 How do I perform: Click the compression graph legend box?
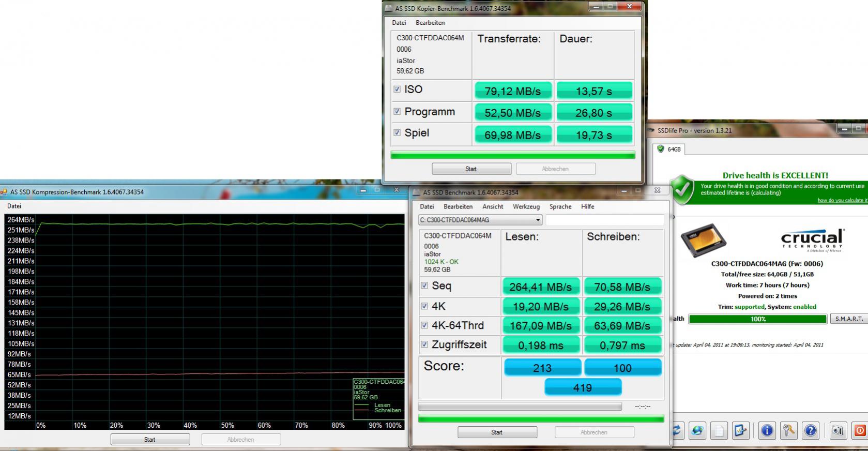[x=379, y=399]
